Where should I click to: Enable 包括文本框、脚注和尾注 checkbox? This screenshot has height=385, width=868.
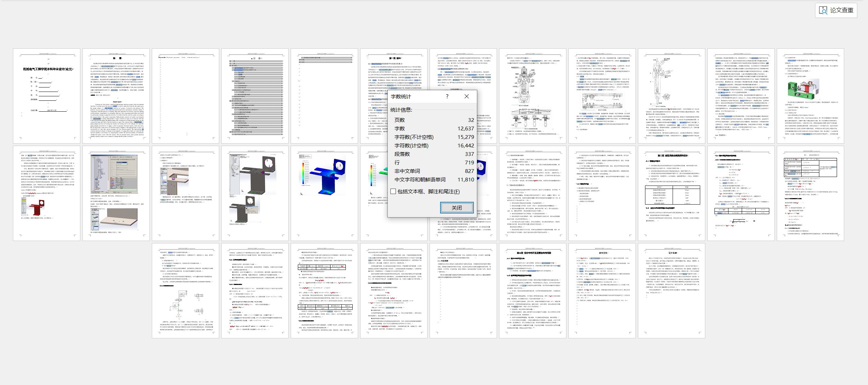tap(393, 191)
